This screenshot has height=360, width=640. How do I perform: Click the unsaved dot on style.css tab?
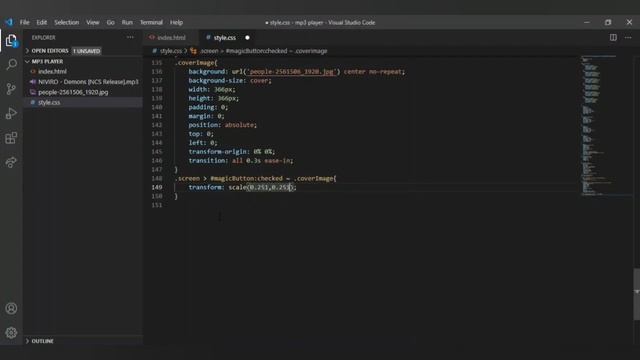click(x=247, y=38)
